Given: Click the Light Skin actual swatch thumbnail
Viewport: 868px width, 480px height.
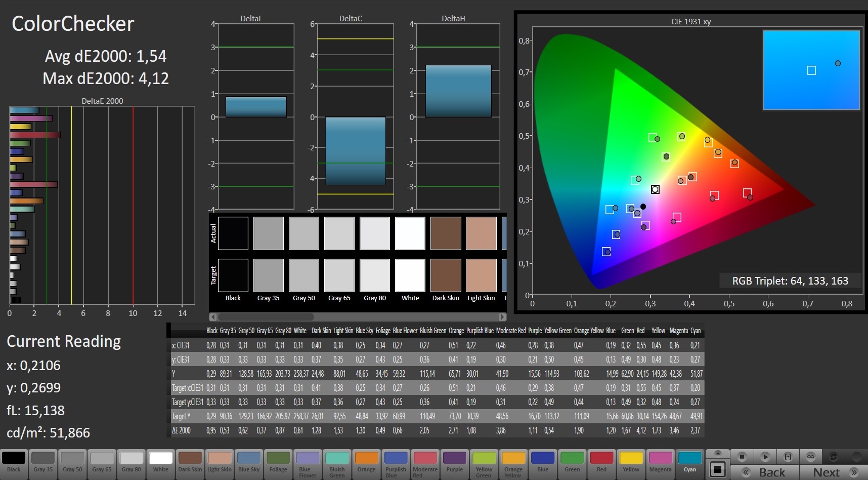Looking at the screenshot, I should 481,233.
